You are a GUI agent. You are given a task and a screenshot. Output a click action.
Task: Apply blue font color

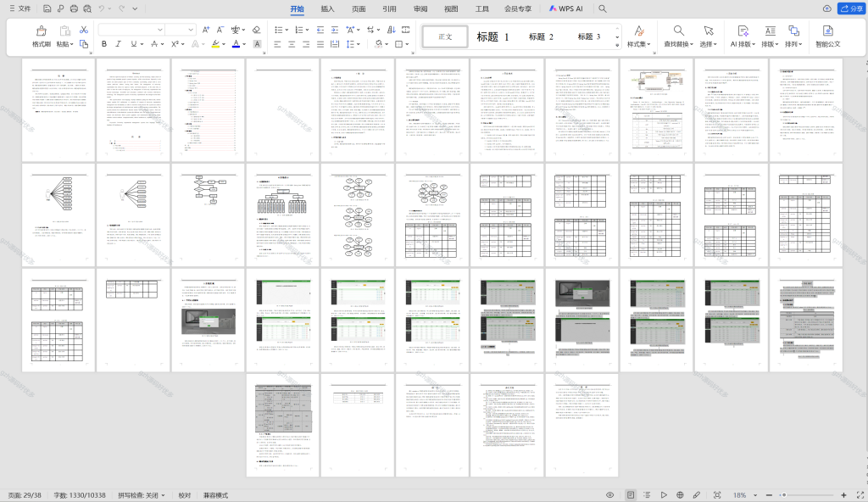tap(236, 44)
